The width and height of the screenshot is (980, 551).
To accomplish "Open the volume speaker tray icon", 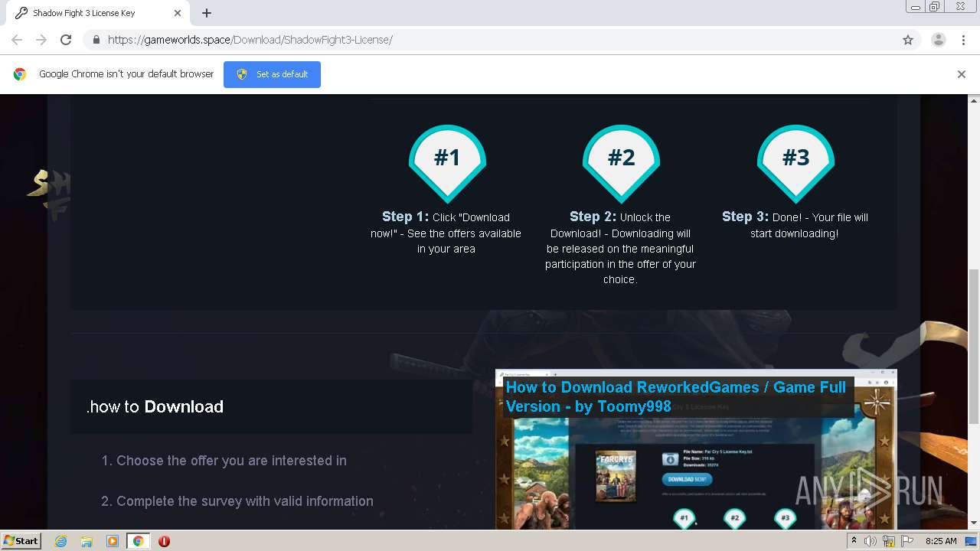I will [x=871, y=541].
